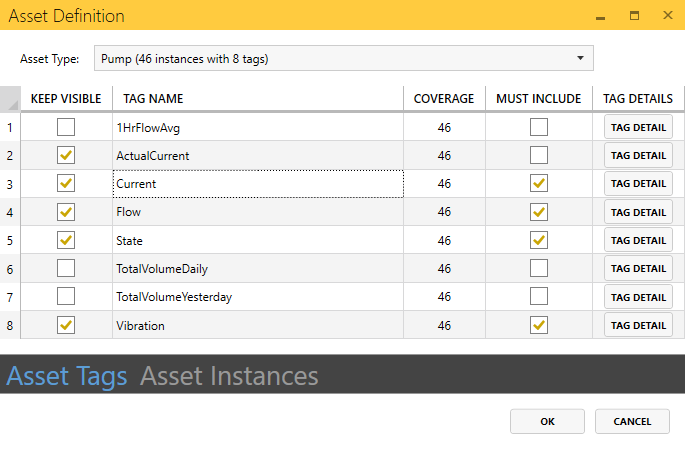Maximize the Asset Definition window
685x449 pixels.
[x=634, y=16]
